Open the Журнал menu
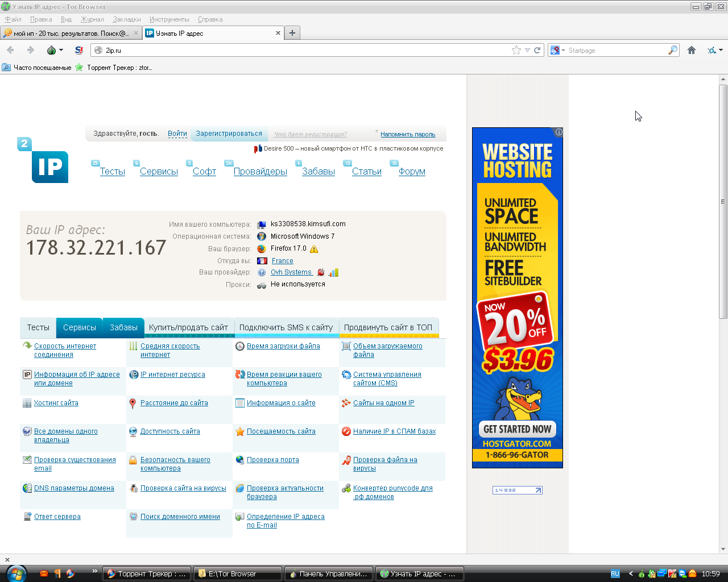728x582 pixels. click(92, 19)
